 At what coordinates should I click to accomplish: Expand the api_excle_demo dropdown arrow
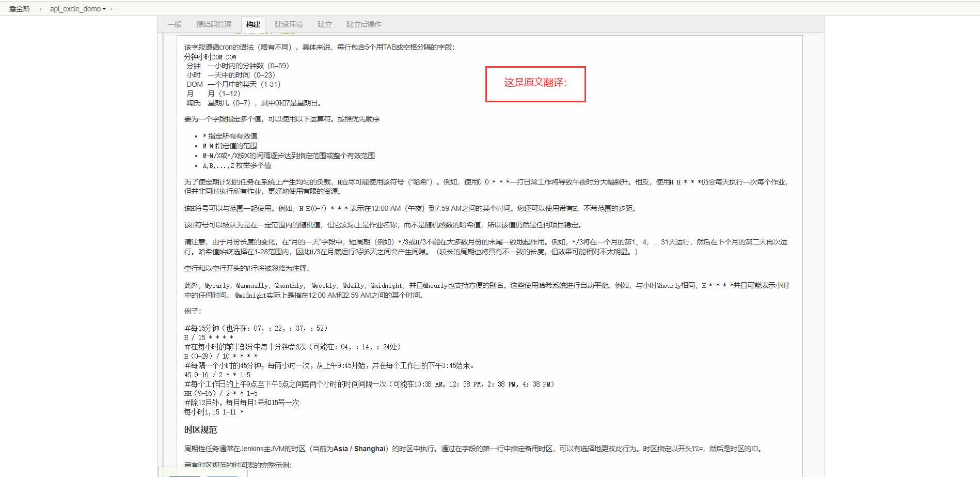104,9
